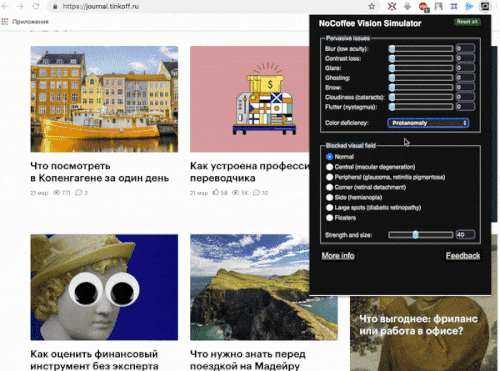
Task: Open the Feedback link
Action: point(463,256)
